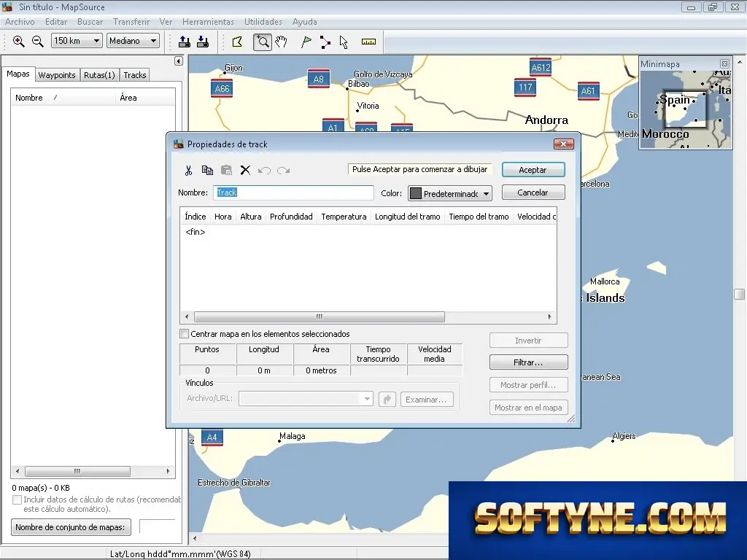747x560 pixels.
Task: Click the zoom out magnifier icon
Action: [38, 42]
